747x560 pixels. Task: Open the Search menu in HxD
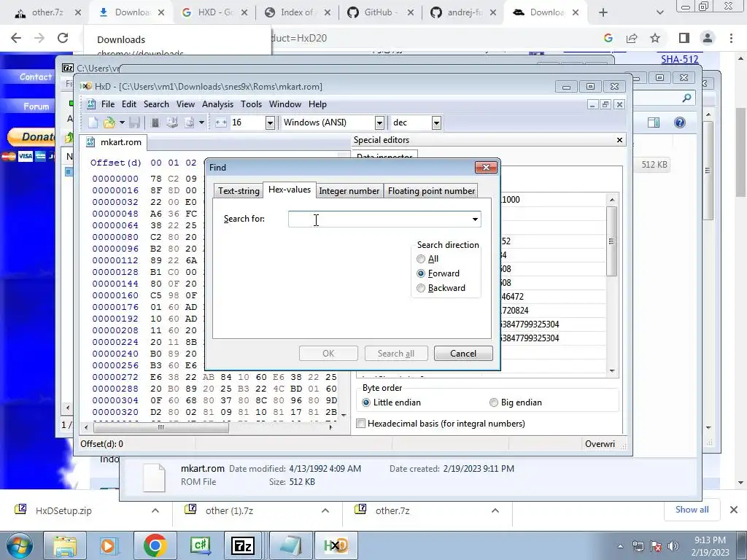click(156, 104)
